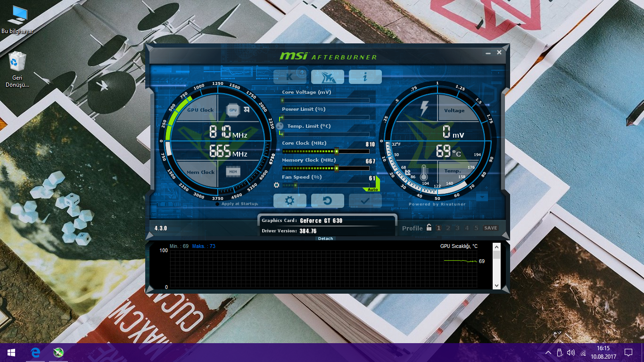Screen dimensions: 644x362
Task: Click the 810 MHz GPU clock readout
Action: (x=228, y=132)
